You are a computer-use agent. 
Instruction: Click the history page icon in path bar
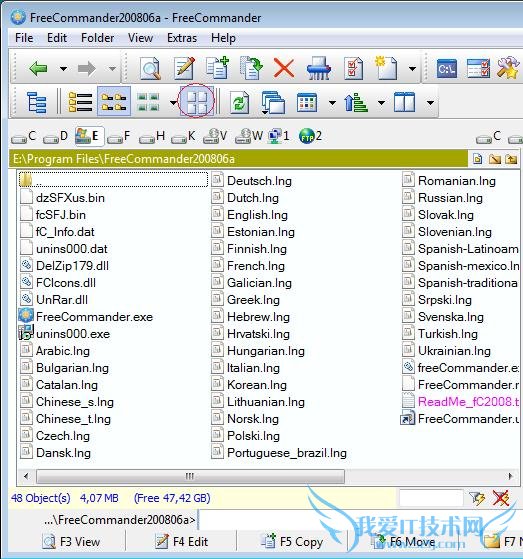pos(477,159)
